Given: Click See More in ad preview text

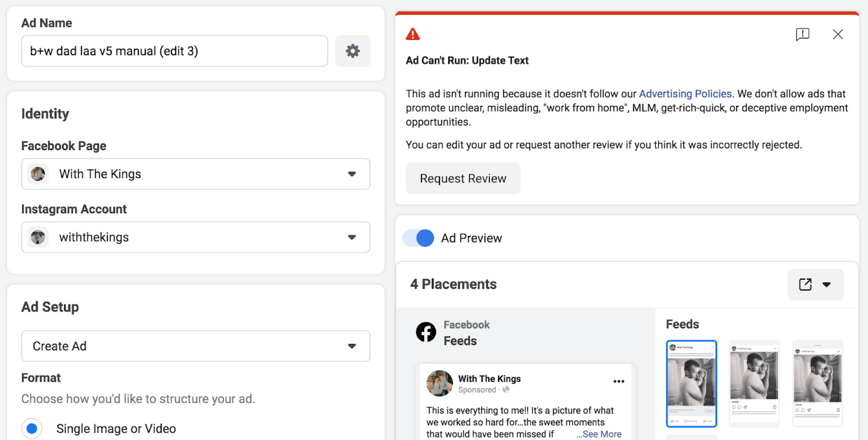Looking at the screenshot, I should tap(599, 434).
